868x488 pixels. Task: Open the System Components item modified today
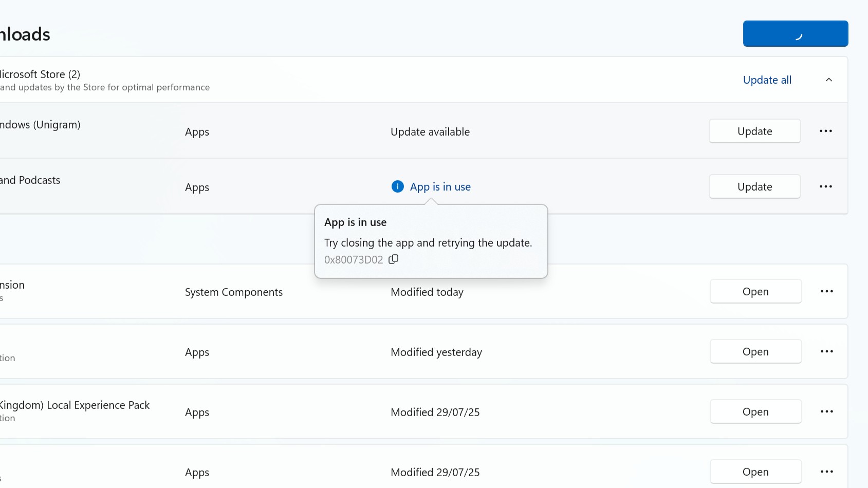tap(755, 292)
